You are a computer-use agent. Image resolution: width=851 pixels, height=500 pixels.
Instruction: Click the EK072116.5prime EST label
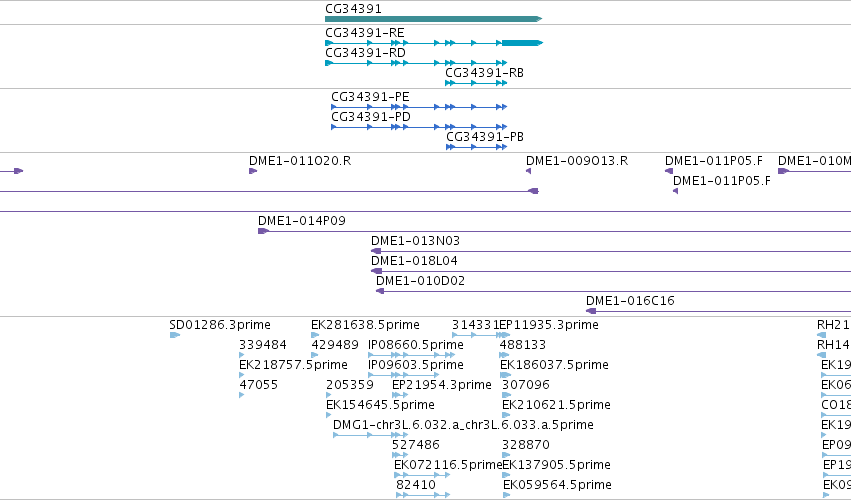tap(448, 465)
